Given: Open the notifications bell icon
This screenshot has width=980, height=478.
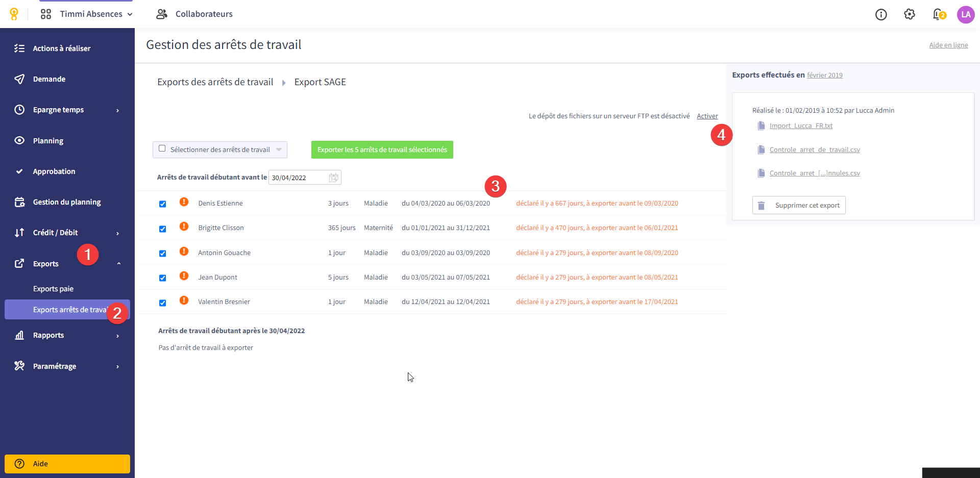Looking at the screenshot, I should pos(938,14).
